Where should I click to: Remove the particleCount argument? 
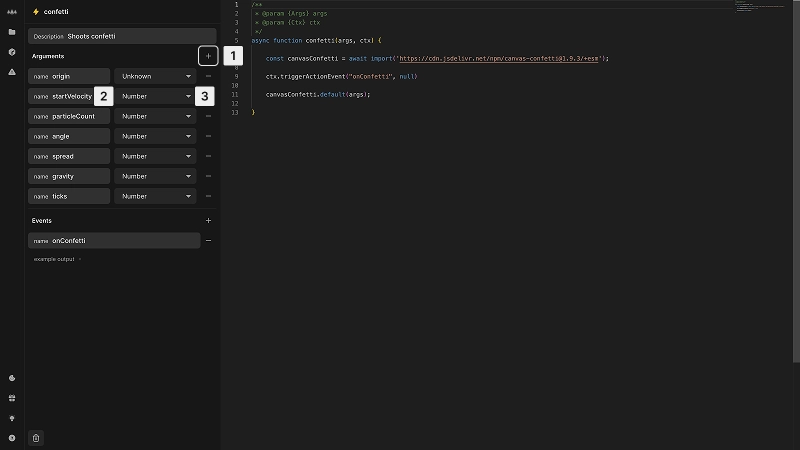[x=208, y=116]
